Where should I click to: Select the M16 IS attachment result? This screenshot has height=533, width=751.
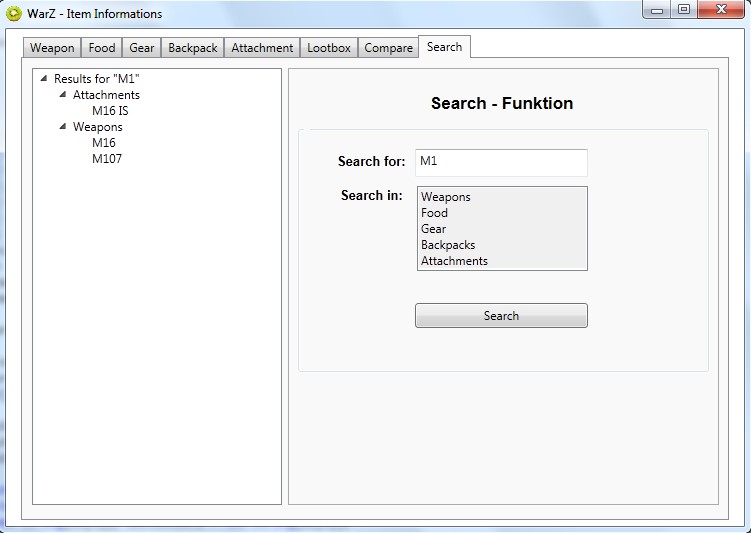110,111
